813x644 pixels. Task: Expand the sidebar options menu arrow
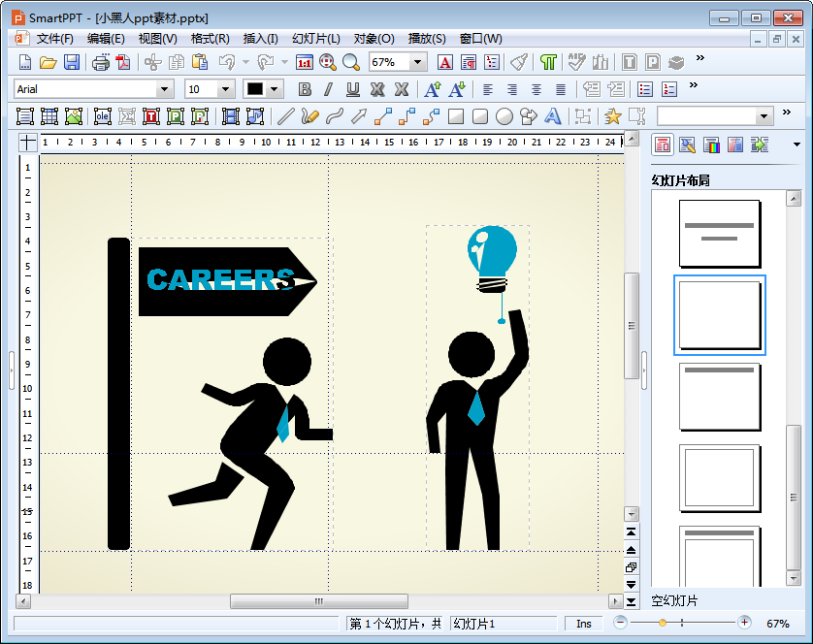click(x=797, y=145)
